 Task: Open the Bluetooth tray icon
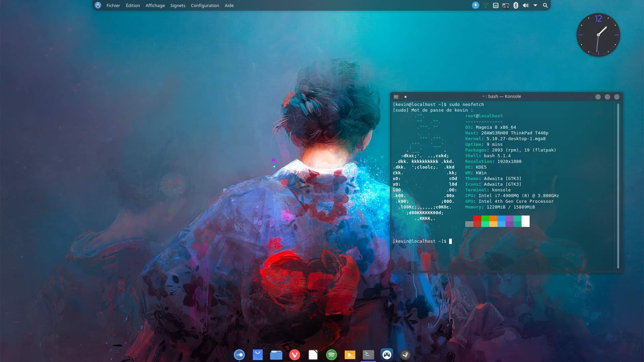coord(516,5)
